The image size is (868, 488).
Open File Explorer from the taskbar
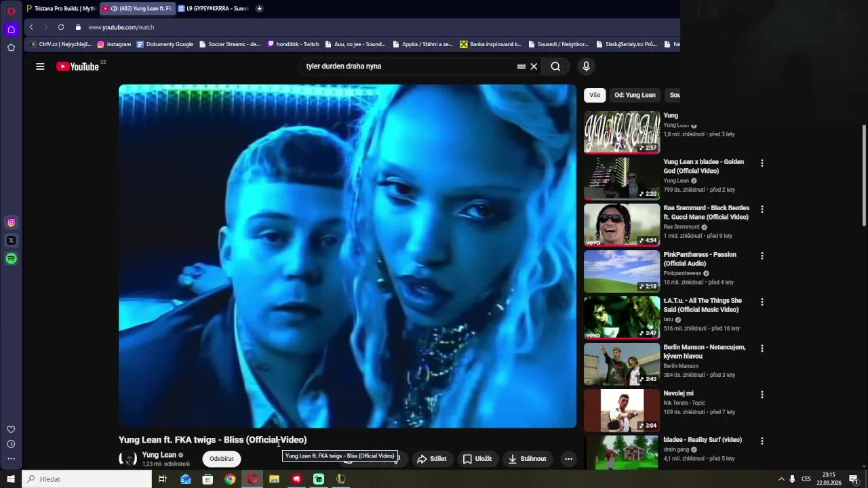274,479
